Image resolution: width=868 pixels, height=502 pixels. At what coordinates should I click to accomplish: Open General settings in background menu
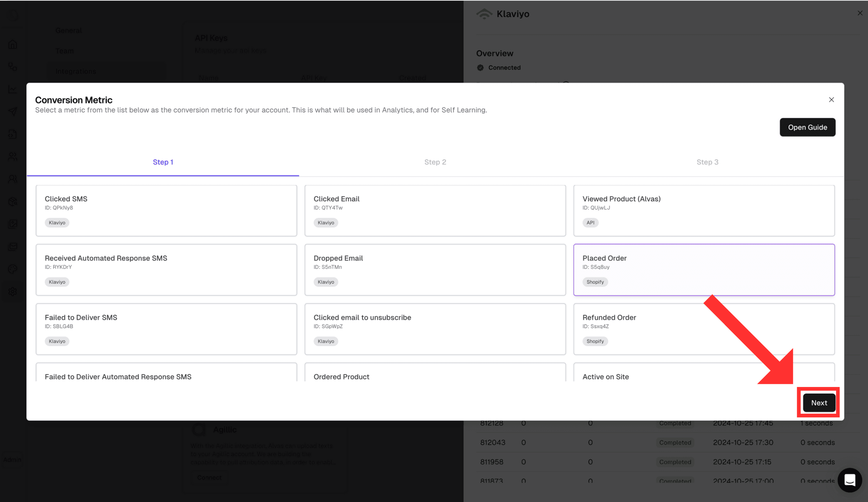pyautogui.click(x=68, y=30)
